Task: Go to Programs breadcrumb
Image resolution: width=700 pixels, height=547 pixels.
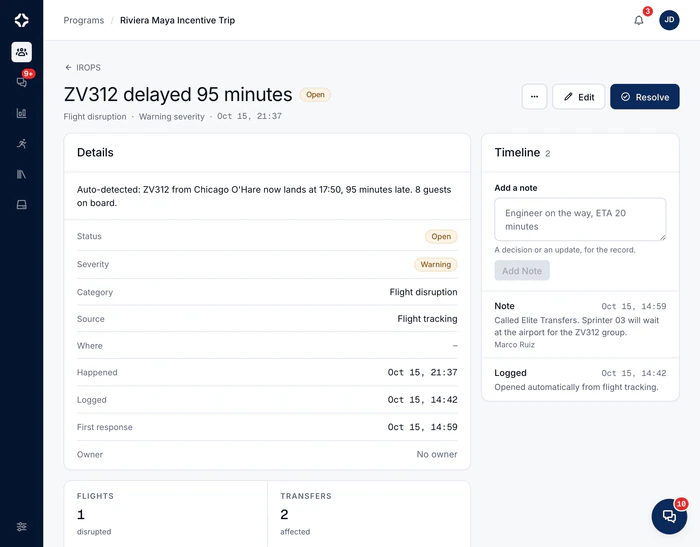Action: coord(83,20)
